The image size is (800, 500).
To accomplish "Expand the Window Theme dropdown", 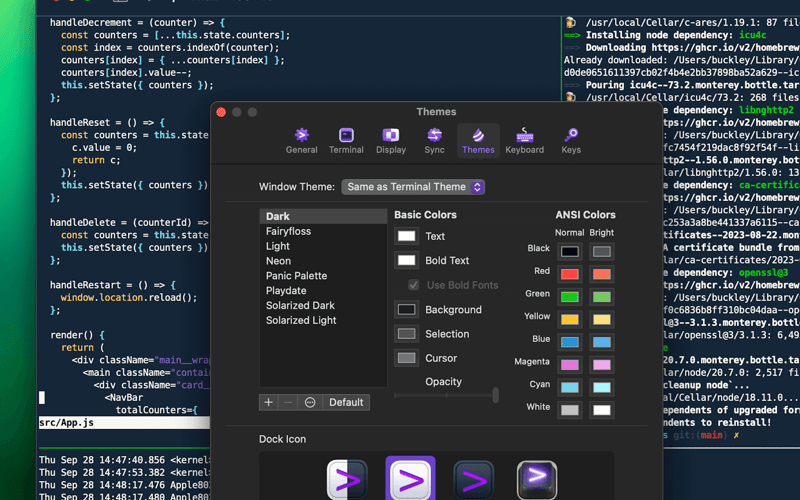I will point(413,187).
